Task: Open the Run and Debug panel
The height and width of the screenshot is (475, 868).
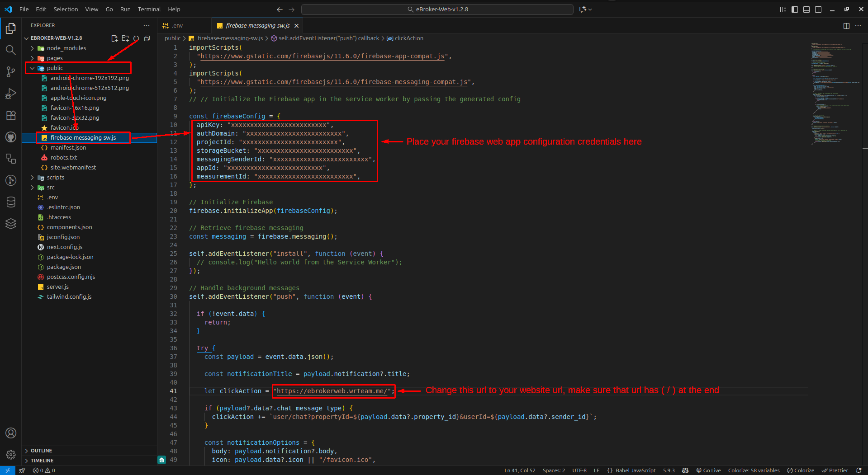Action: click(x=10, y=93)
